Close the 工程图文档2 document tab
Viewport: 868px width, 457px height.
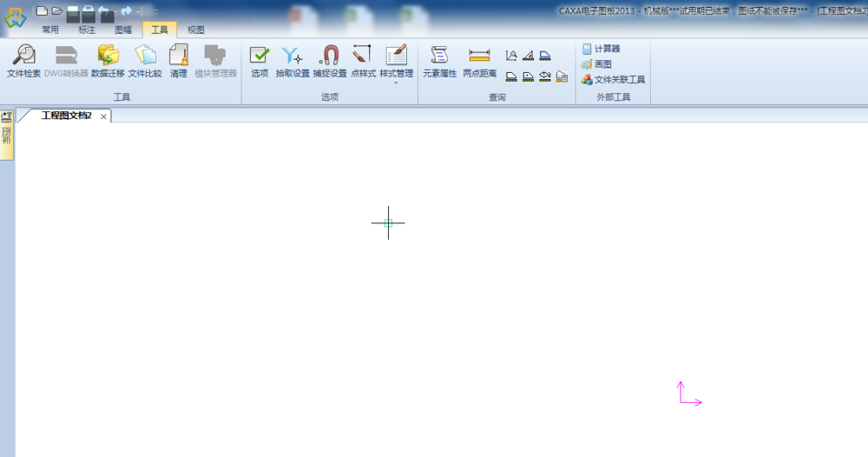click(x=103, y=116)
